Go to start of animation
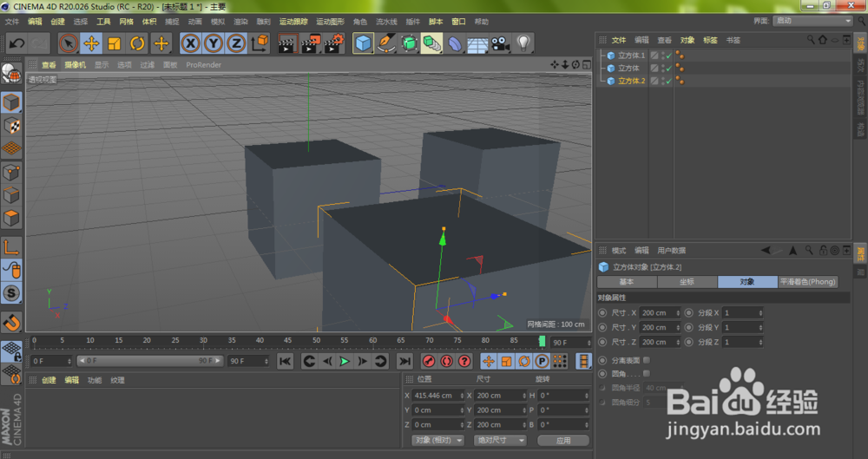The width and height of the screenshot is (868, 459). [285, 362]
